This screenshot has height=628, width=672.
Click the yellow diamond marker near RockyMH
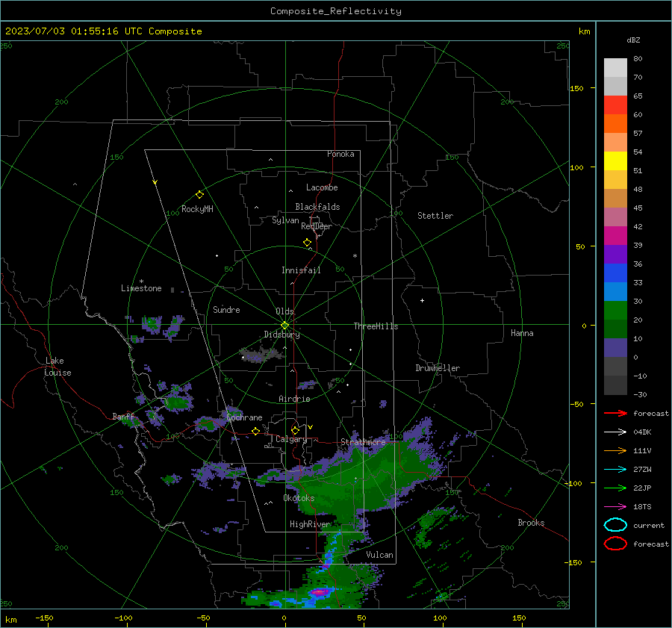point(199,195)
